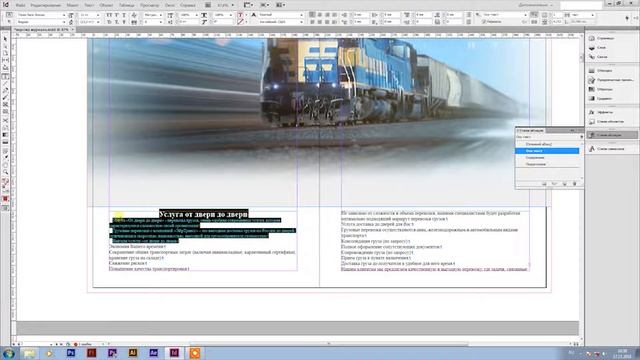Toggle All Caps (TT) formatting
The height and width of the screenshot is (360, 640).
(x=109, y=15)
